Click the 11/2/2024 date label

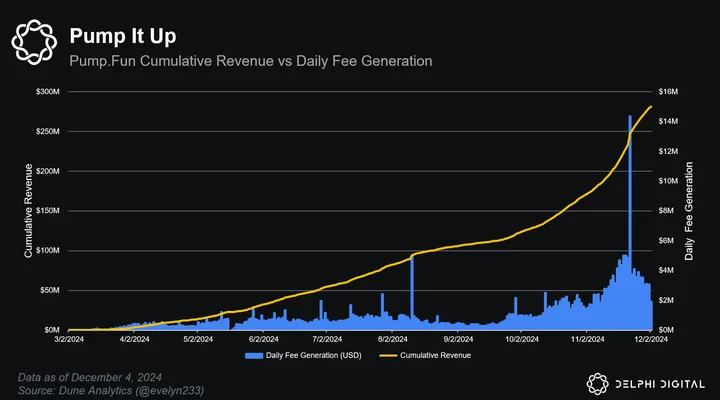click(x=587, y=339)
